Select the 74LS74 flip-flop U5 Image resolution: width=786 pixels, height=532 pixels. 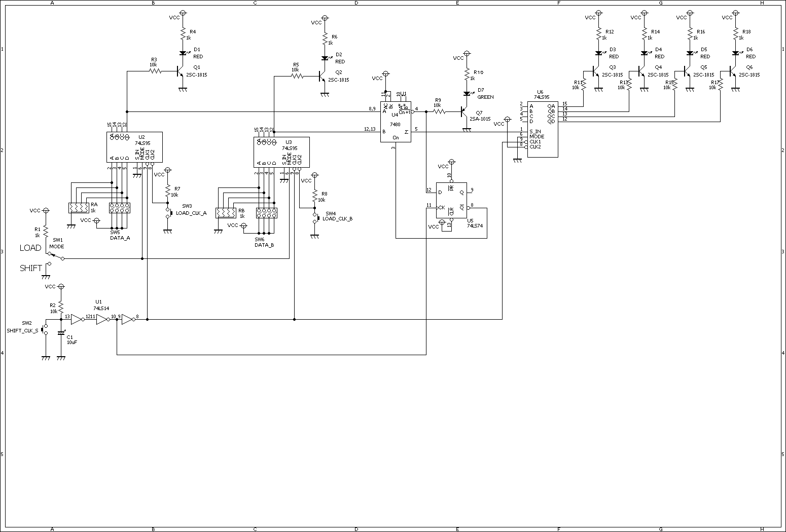(x=451, y=200)
